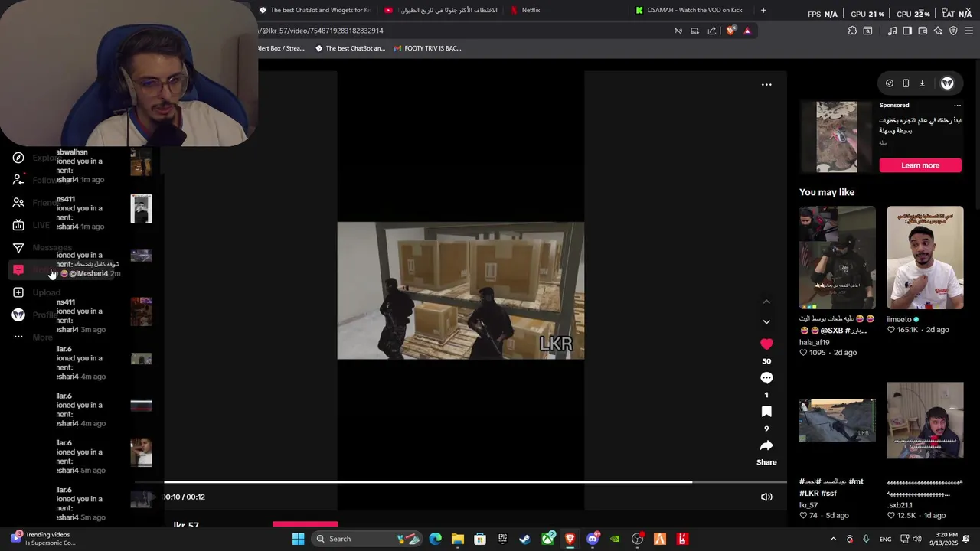Open Steam from the taskbar
The image size is (980, 551).
click(x=525, y=539)
